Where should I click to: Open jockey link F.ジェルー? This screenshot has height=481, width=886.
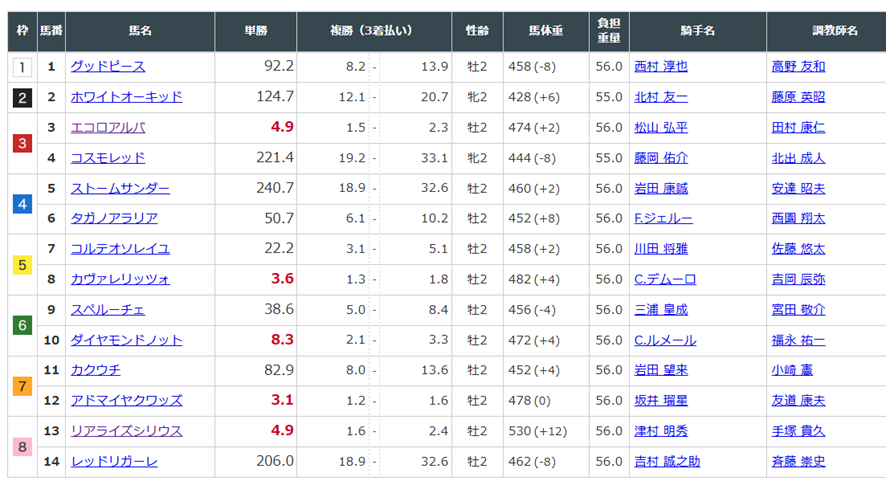(663, 218)
